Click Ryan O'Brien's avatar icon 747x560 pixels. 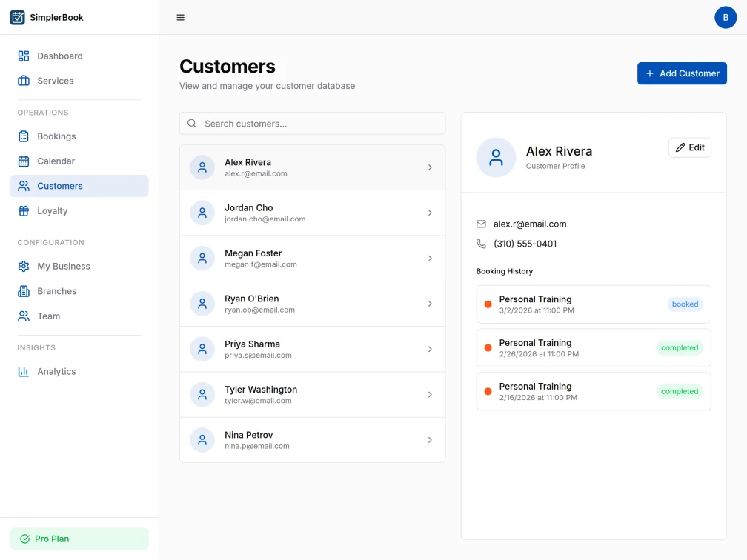click(202, 304)
